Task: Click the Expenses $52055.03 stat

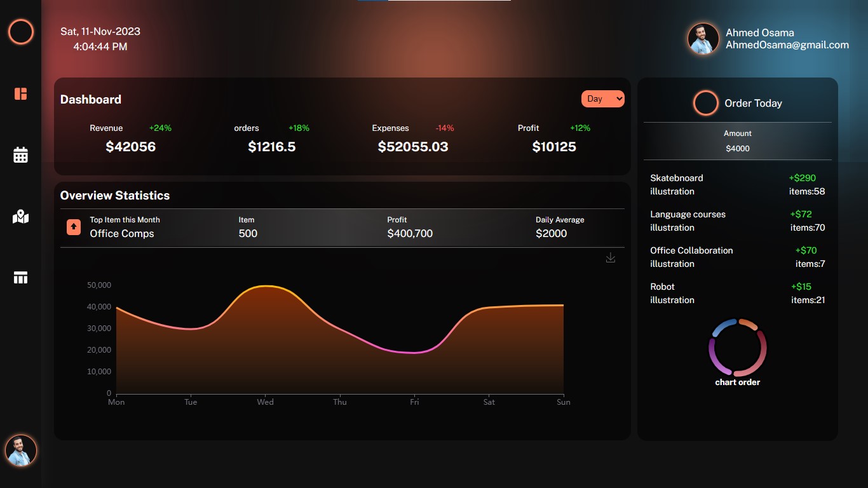Action: (412, 147)
